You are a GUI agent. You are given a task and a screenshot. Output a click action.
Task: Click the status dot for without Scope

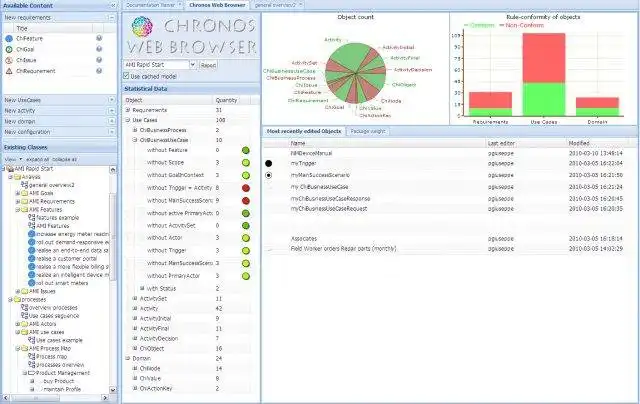click(246, 163)
